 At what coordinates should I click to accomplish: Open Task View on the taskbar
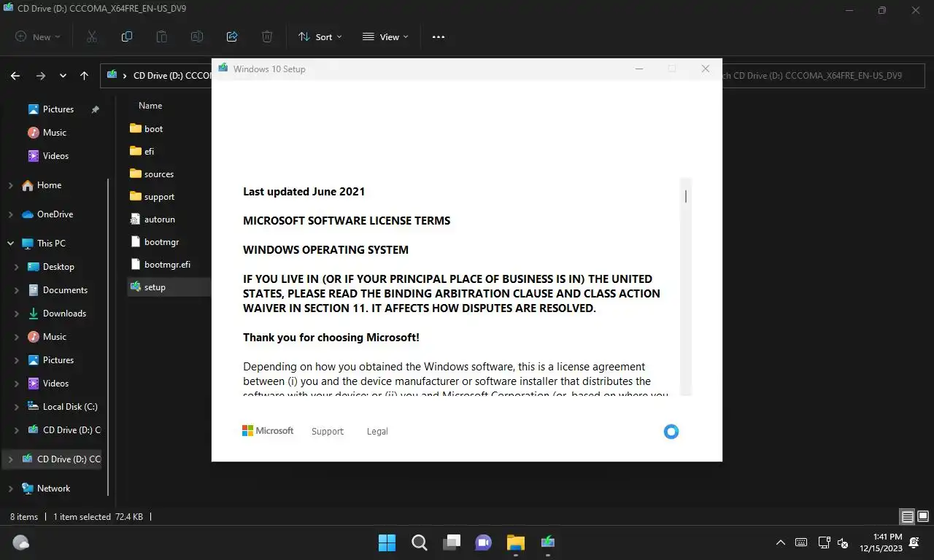click(x=452, y=542)
